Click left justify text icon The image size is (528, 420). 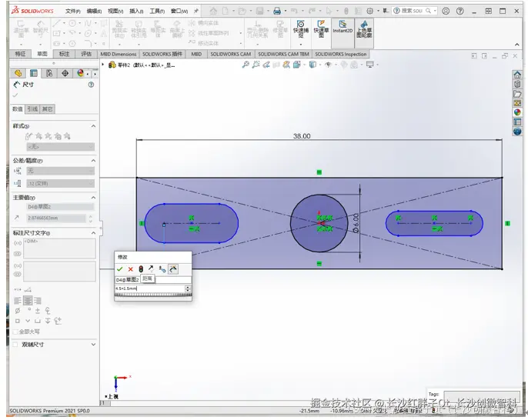(18, 301)
